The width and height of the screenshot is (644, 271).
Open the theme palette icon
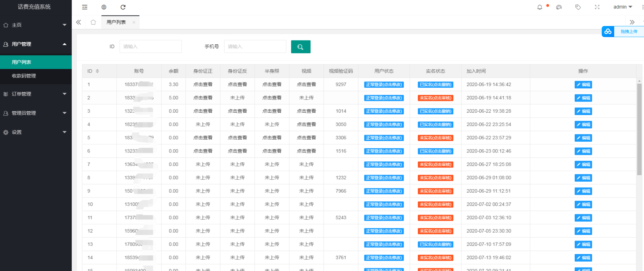tap(559, 7)
